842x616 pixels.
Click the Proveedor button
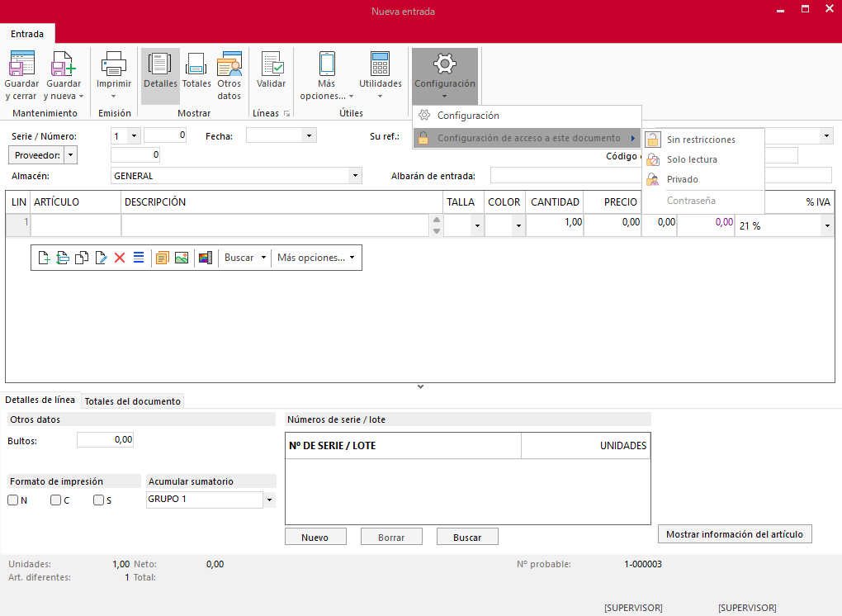coord(37,155)
